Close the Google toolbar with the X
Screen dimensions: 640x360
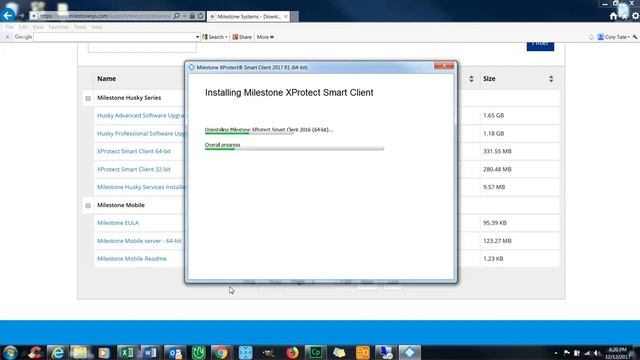[7, 37]
